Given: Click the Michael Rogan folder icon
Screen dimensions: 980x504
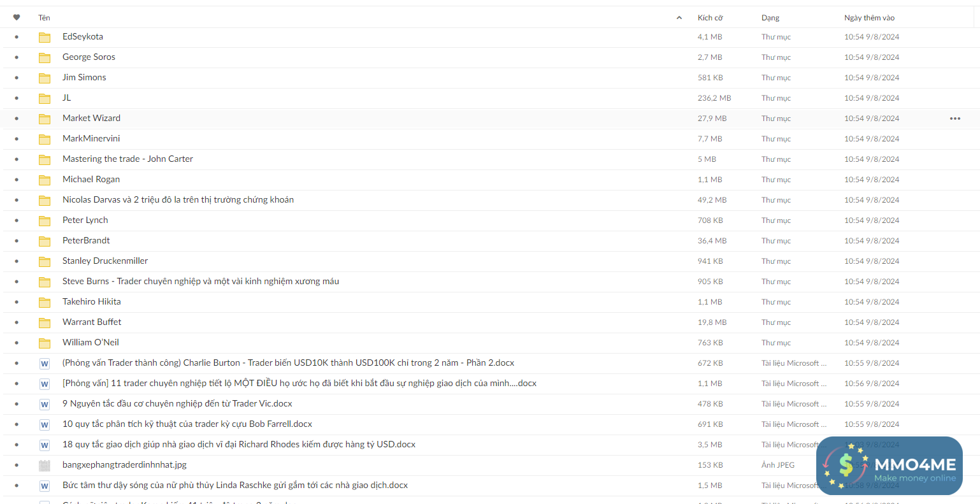Looking at the screenshot, I should click(x=45, y=180).
